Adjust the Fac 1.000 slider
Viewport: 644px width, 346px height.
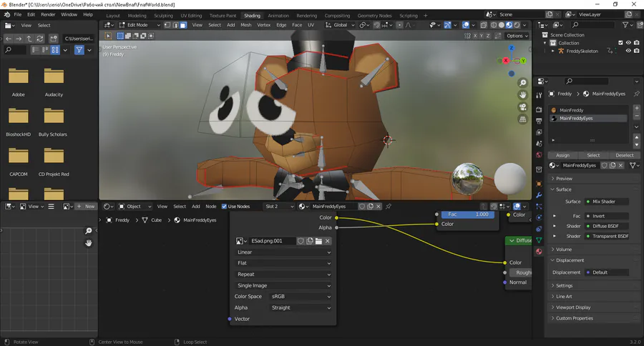469,214
